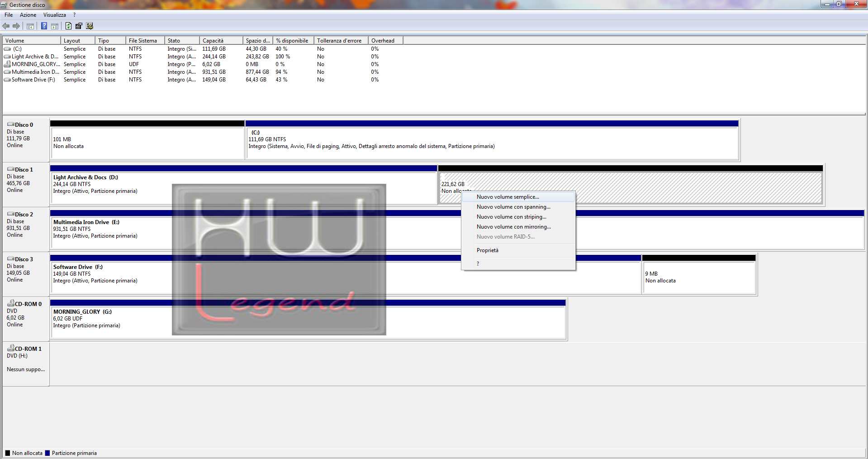Open Help via blue question mark icon
Image resolution: width=868 pixels, height=459 pixels.
(44, 26)
